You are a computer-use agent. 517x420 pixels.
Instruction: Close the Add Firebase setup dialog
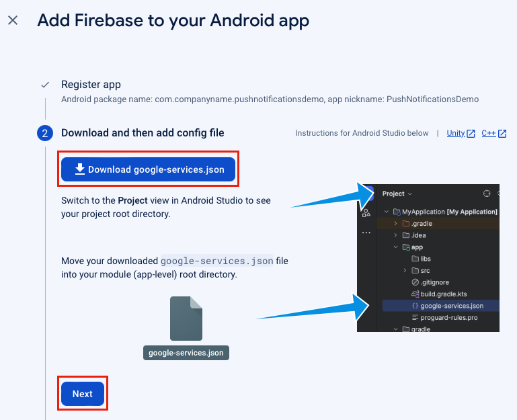tap(13, 20)
